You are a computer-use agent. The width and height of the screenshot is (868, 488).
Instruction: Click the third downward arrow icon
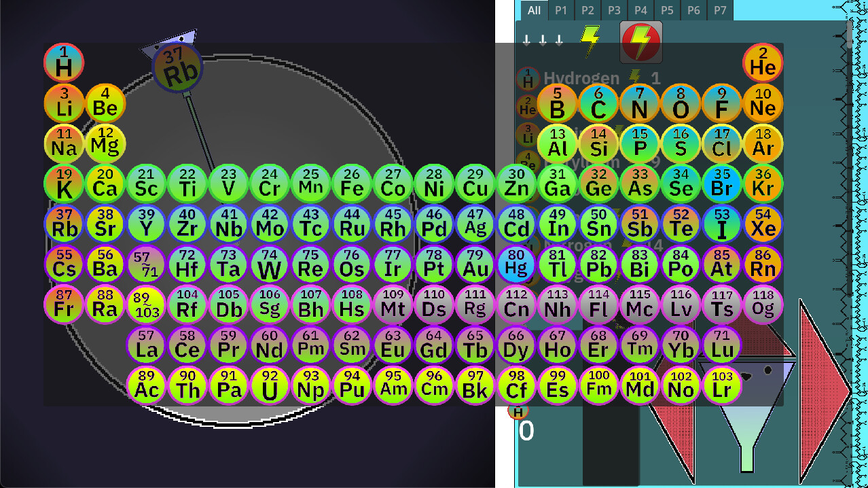point(558,41)
